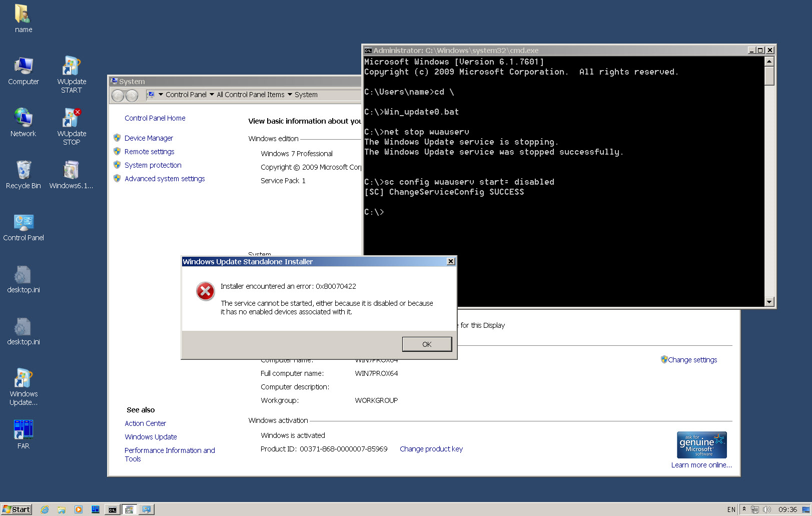Open Windows Update link in See also
Image resolution: width=812 pixels, height=516 pixels.
coord(151,437)
